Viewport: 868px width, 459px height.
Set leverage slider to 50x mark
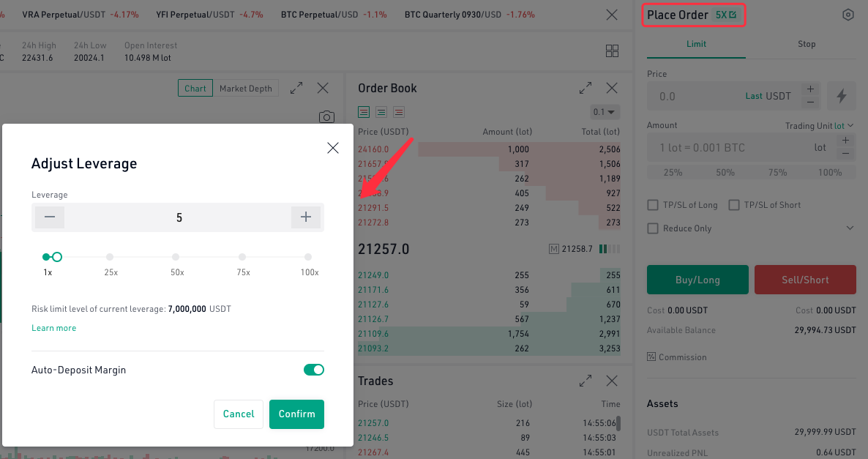[176, 257]
